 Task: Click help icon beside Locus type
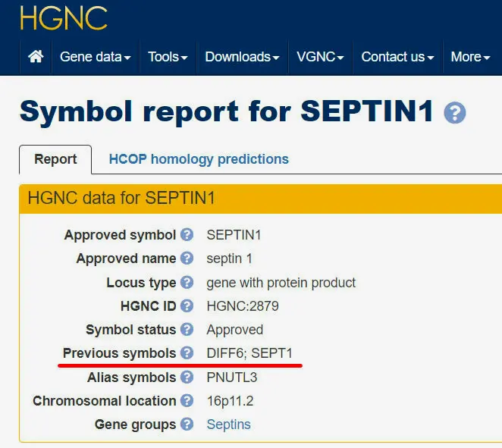(x=187, y=282)
